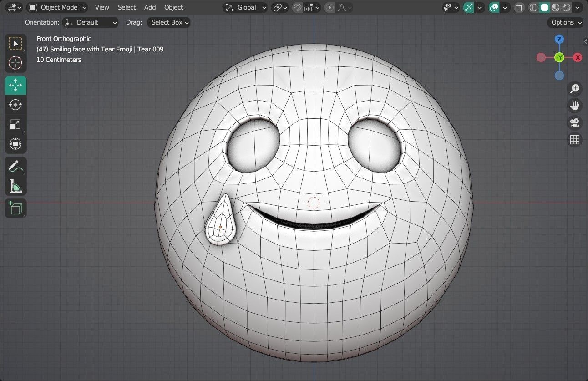
Task: Click the Pan view hand icon
Action: (x=575, y=106)
